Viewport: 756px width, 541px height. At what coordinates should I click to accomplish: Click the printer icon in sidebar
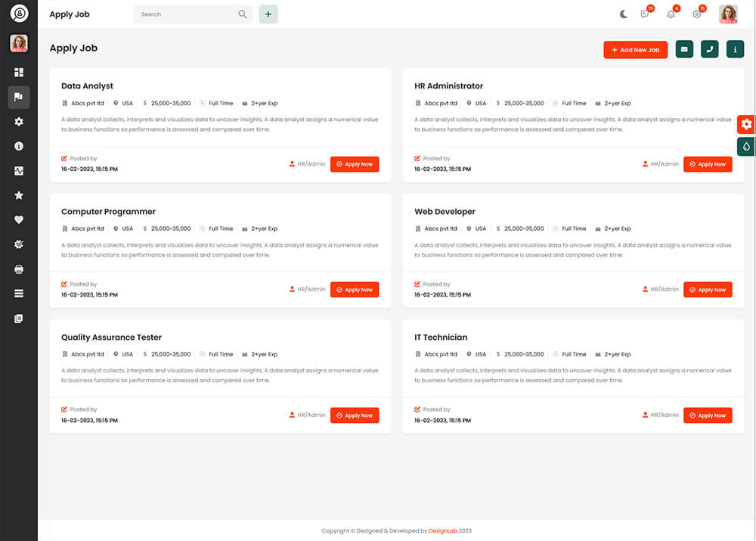[19, 269]
